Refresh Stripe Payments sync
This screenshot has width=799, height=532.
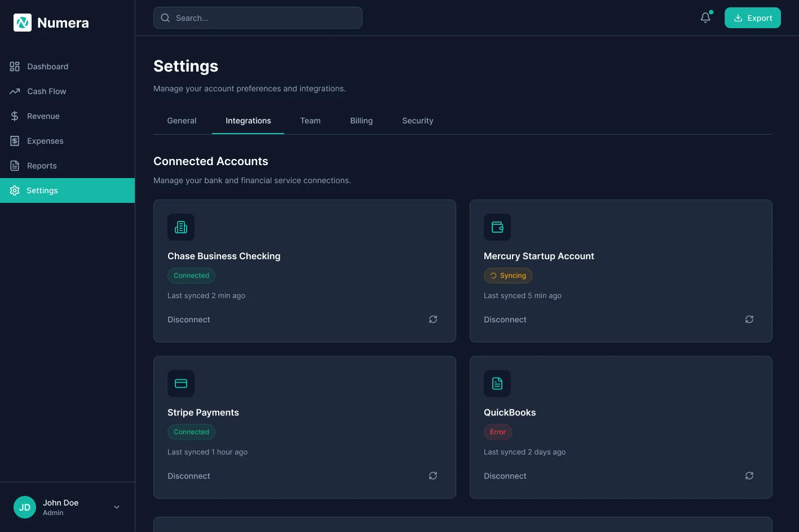[x=433, y=476]
